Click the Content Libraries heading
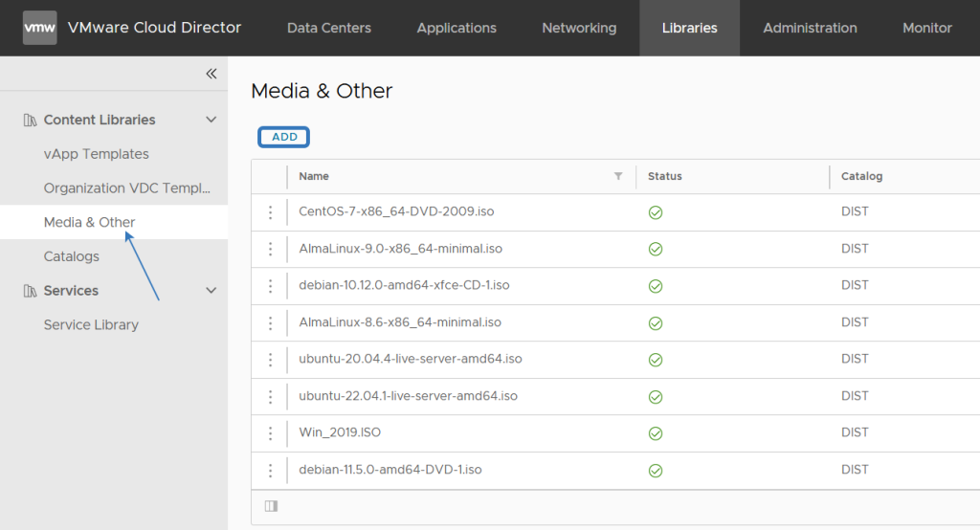980x530 pixels. 100,120
